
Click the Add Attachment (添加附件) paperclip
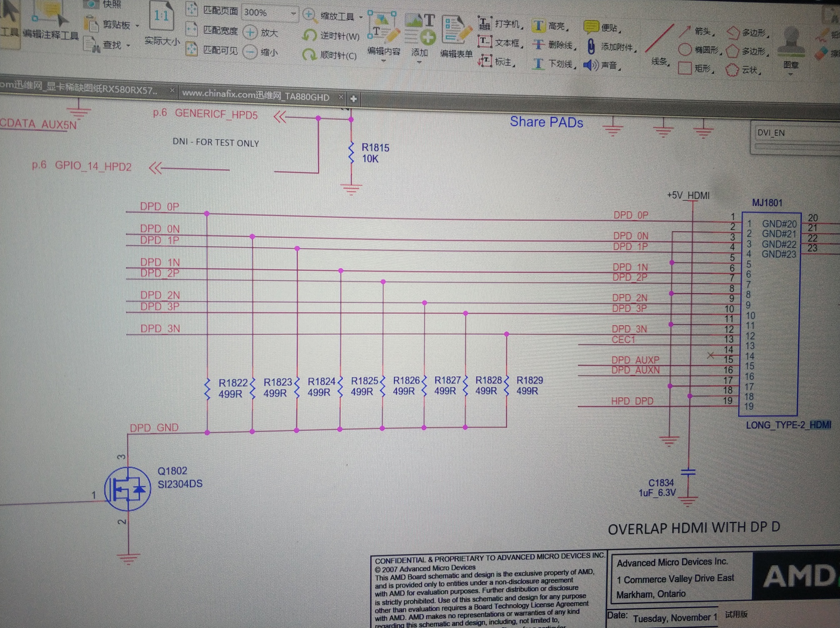coord(591,47)
